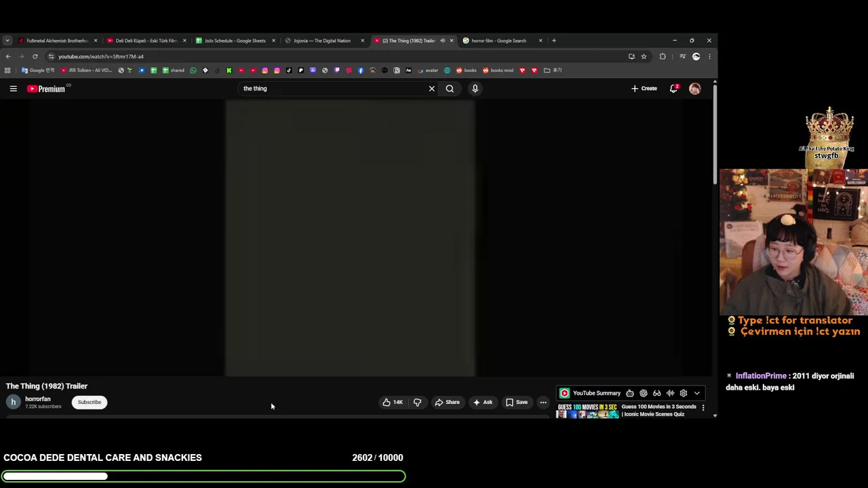The width and height of the screenshot is (868, 488).
Task: Open the tab search dropdown
Action: click(7, 41)
